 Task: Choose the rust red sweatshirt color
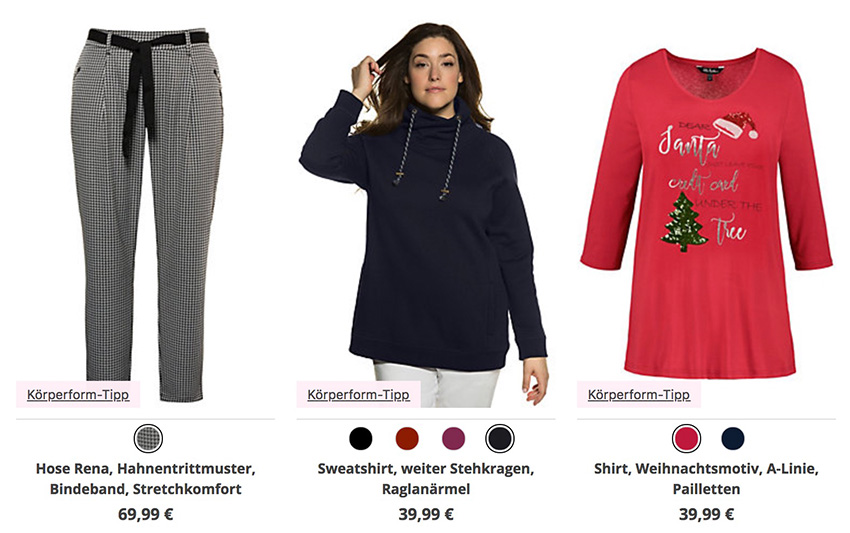click(407, 438)
